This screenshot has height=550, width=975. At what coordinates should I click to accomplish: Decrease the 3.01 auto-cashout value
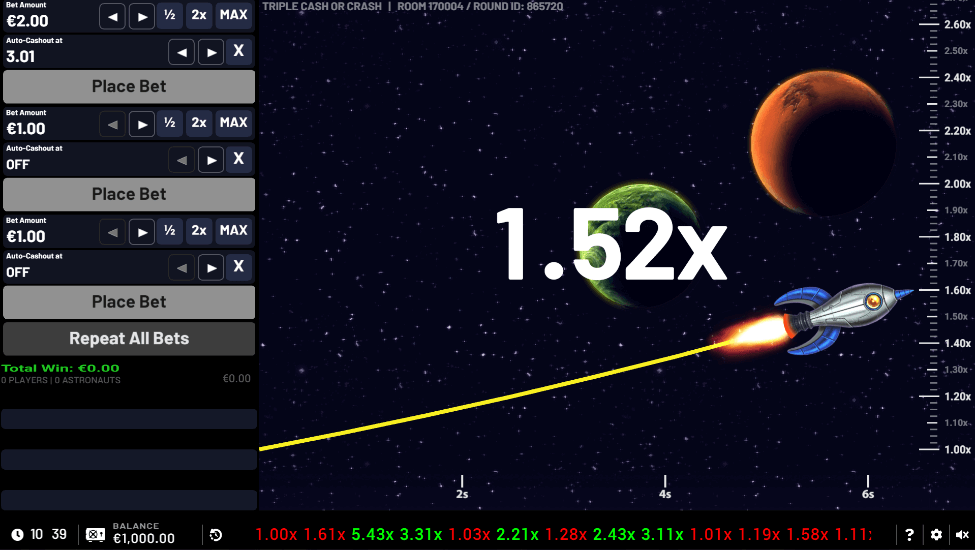(x=182, y=52)
